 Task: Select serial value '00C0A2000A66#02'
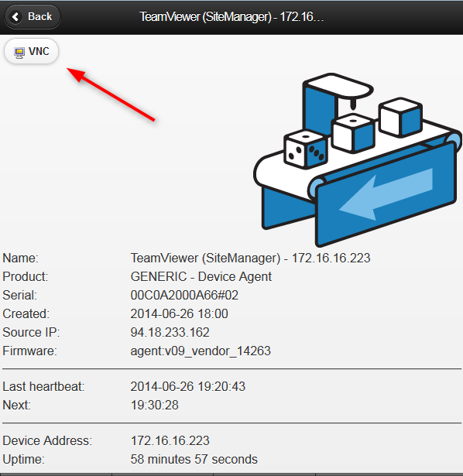pyautogui.click(x=184, y=295)
